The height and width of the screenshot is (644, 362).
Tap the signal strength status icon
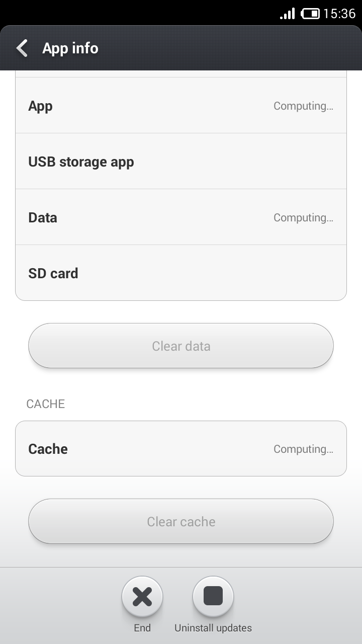288,14
